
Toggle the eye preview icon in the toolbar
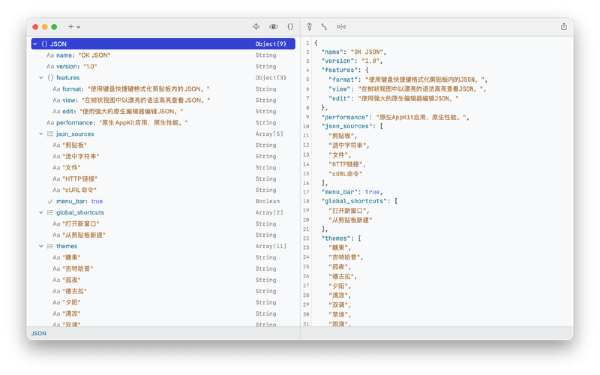tap(273, 26)
